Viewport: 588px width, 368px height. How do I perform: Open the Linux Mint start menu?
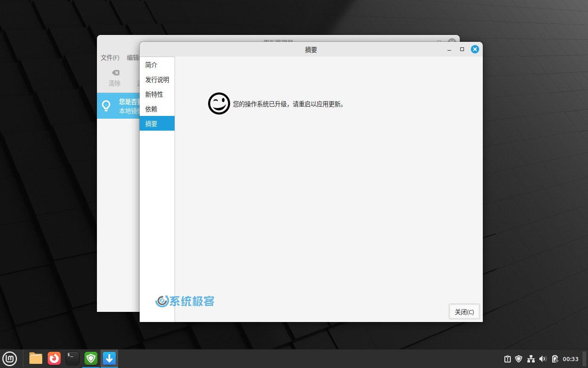click(10, 358)
